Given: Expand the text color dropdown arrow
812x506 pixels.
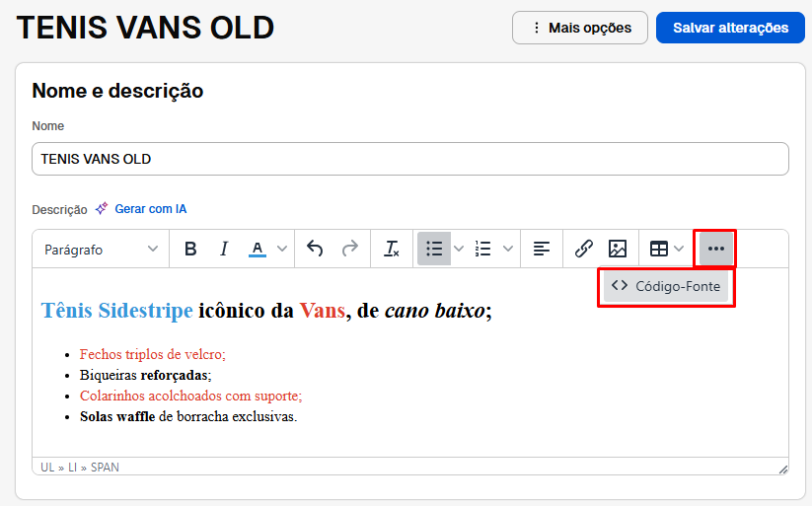Looking at the screenshot, I should [x=282, y=250].
